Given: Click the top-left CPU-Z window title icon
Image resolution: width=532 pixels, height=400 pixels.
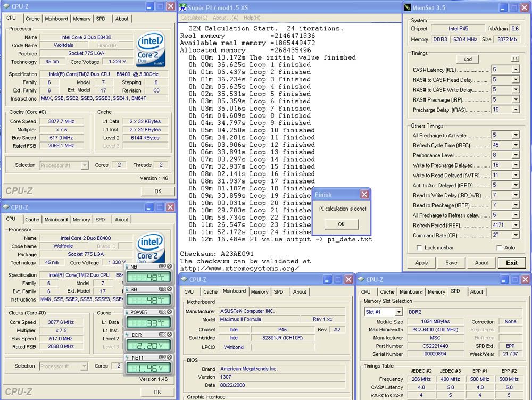Looking at the screenshot, I should (x=6, y=6).
